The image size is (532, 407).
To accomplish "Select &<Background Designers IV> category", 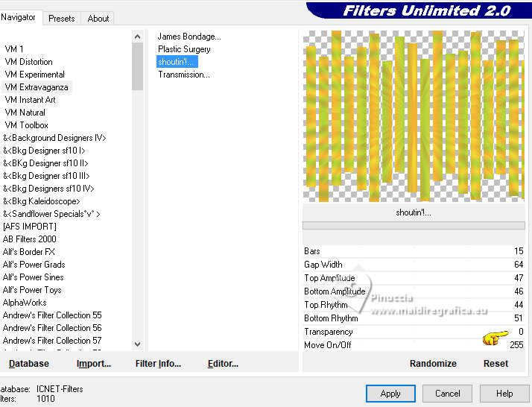I will coord(54,138).
